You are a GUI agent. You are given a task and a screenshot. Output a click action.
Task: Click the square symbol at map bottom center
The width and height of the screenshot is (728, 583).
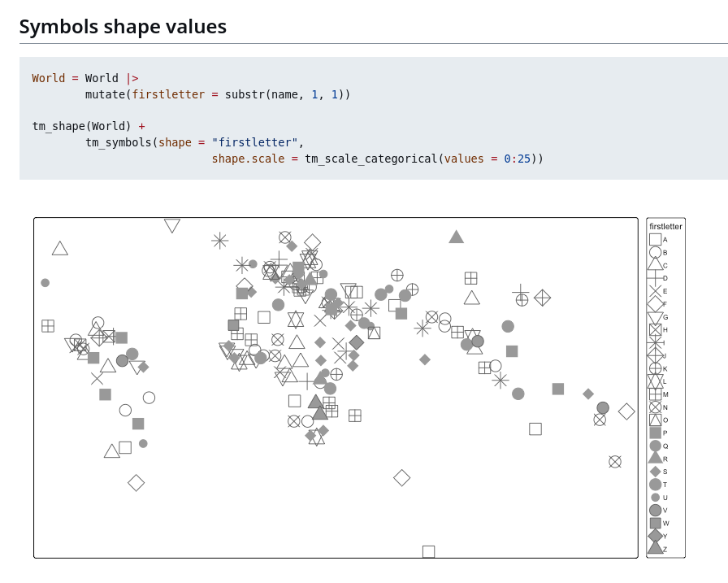click(x=428, y=551)
